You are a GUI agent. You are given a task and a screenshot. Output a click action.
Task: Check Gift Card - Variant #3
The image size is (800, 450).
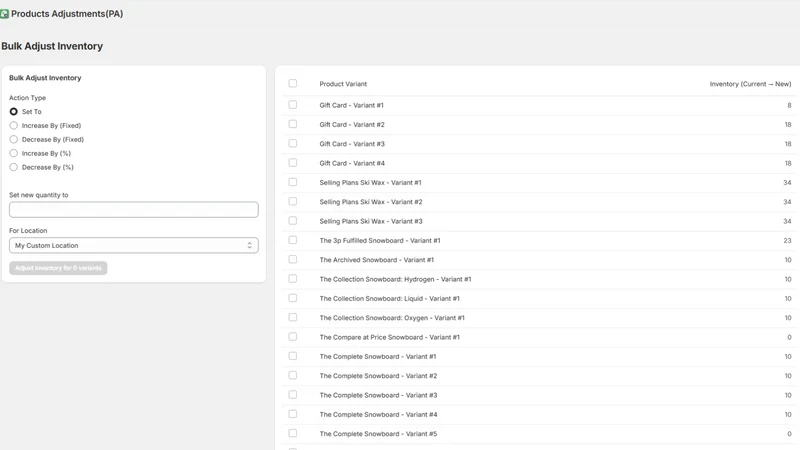(x=292, y=143)
